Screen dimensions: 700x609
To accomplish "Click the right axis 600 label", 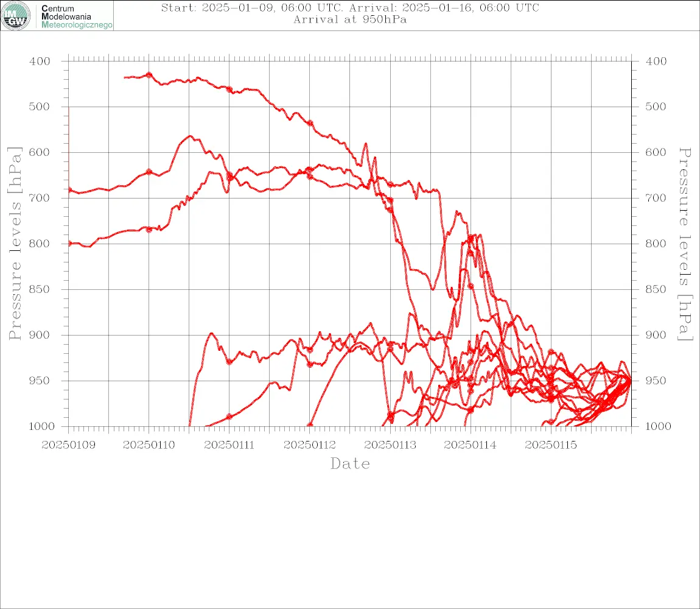I will 656,152.
